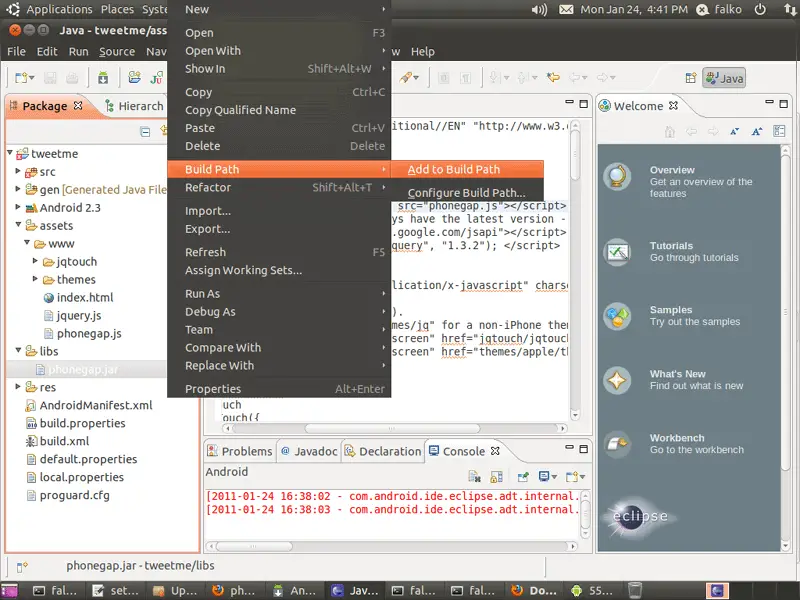Switch to the Declaration tab
Image resolution: width=800 pixels, height=600 pixels.
click(383, 452)
